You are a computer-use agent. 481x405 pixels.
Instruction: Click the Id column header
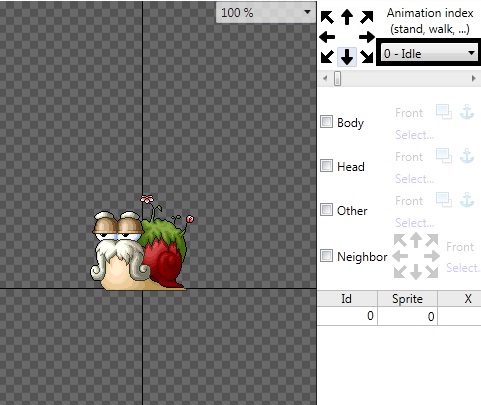[x=347, y=299]
